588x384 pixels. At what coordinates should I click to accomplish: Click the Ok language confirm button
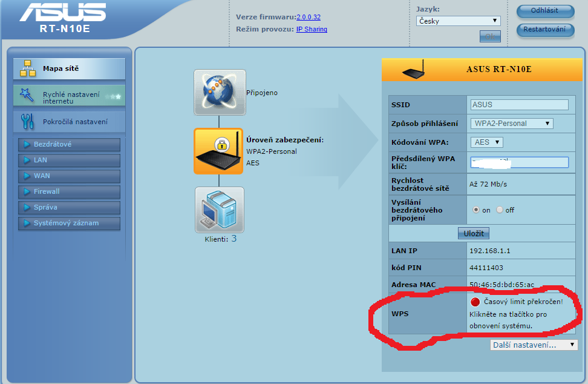coord(490,36)
